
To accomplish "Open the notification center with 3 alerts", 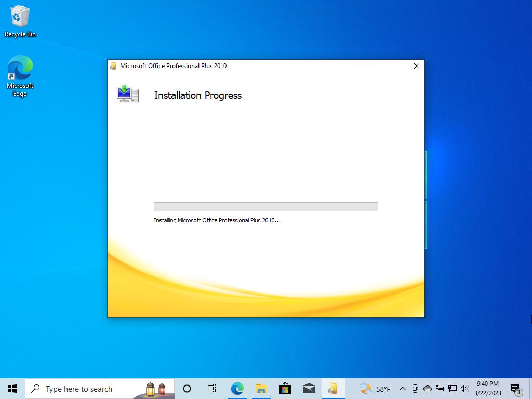I will point(515,389).
